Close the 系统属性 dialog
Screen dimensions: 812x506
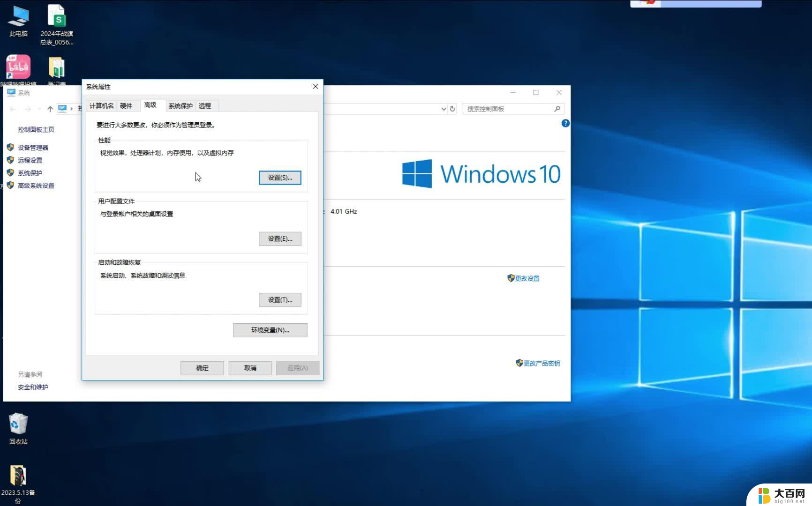click(316, 87)
